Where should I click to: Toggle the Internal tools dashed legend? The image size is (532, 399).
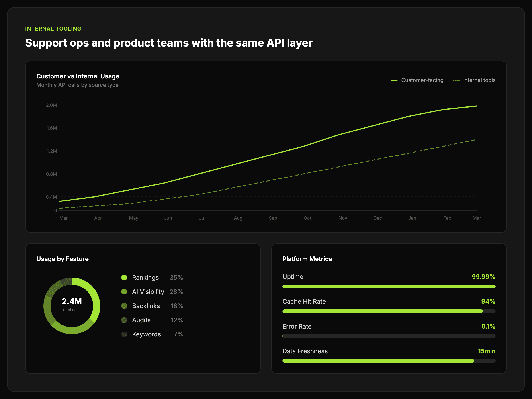click(456, 80)
